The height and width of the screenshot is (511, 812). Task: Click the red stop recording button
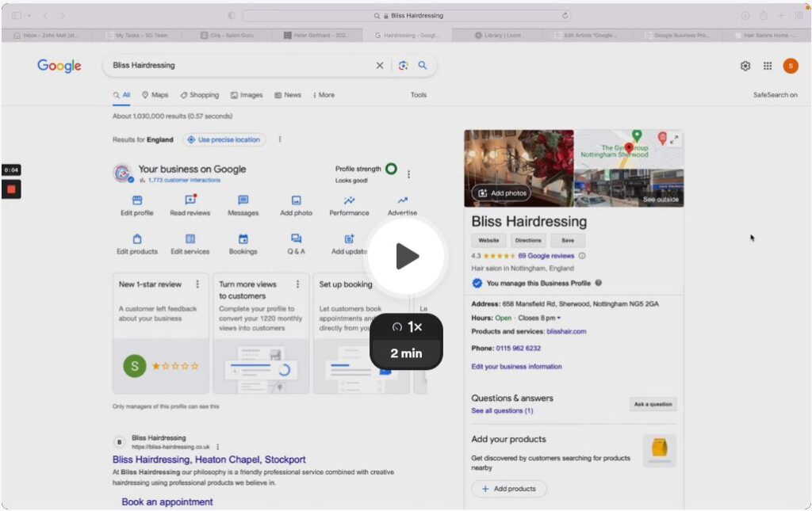[11, 189]
